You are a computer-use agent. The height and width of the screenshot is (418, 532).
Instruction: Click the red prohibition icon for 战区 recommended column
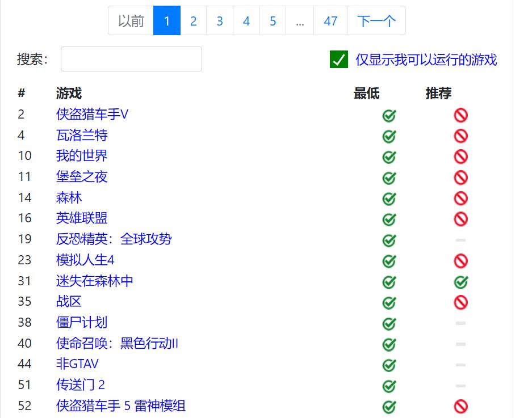coord(460,302)
